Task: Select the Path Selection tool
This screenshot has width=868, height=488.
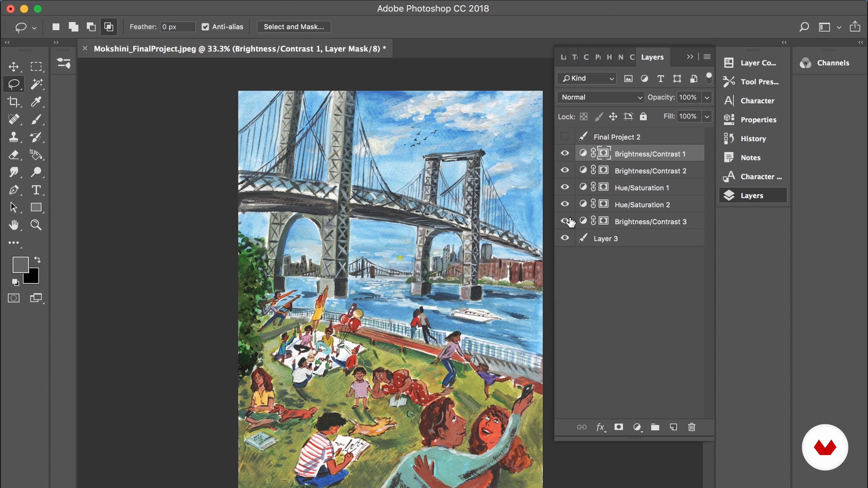Action: (x=14, y=207)
